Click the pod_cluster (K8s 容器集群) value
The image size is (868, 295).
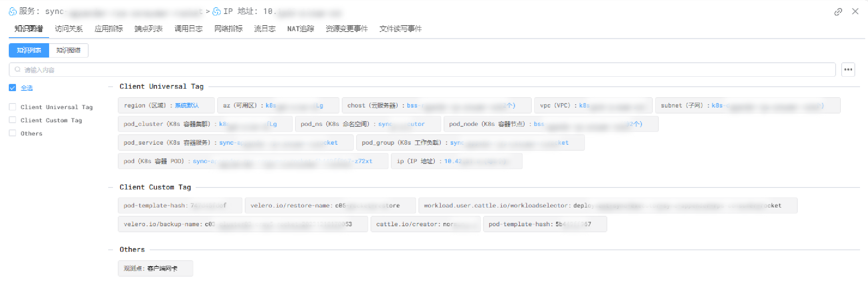pyautogui.click(x=248, y=124)
